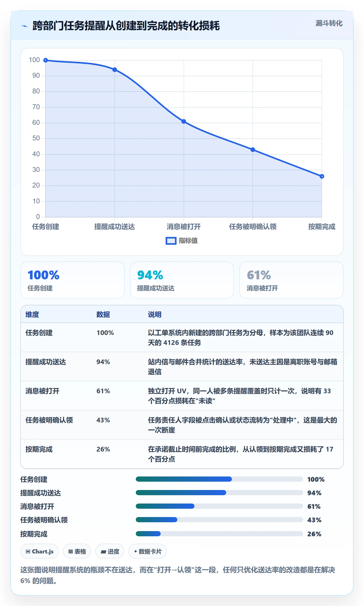Click the 任务被明确认领 cell in the table
This screenshot has height=606, width=364.
[49, 420]
